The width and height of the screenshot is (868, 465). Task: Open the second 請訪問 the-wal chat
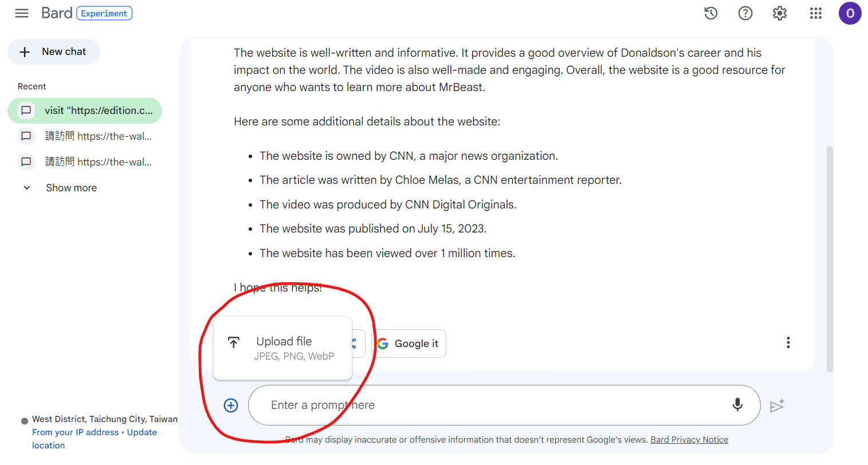(85, 162)
